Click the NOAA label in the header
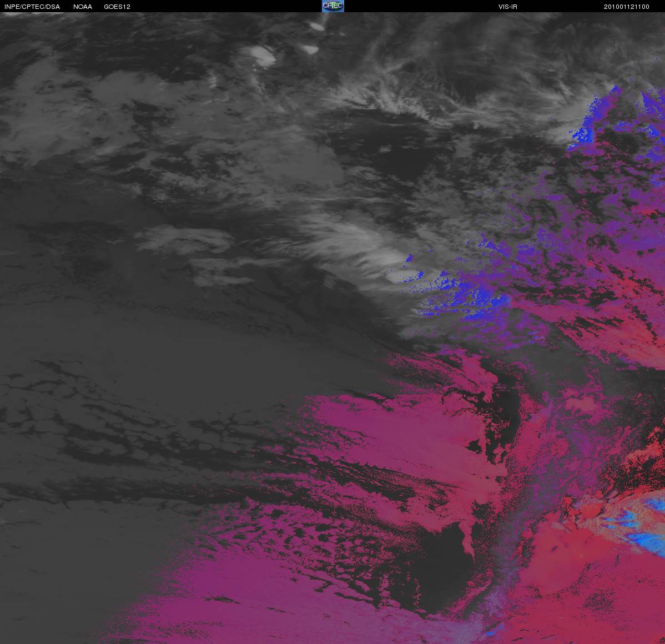The image size is (665, 644). click(x=83, y=7)
